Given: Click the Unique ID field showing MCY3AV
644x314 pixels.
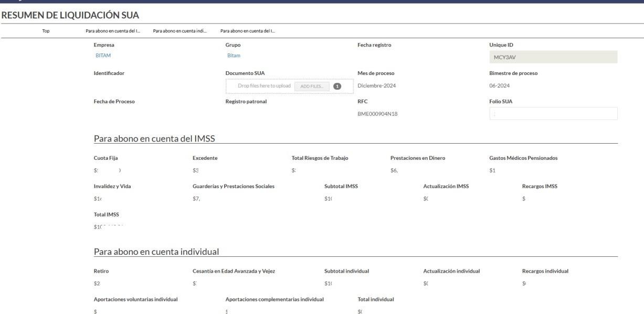Looking at the screenshot, I should (553, 57).
